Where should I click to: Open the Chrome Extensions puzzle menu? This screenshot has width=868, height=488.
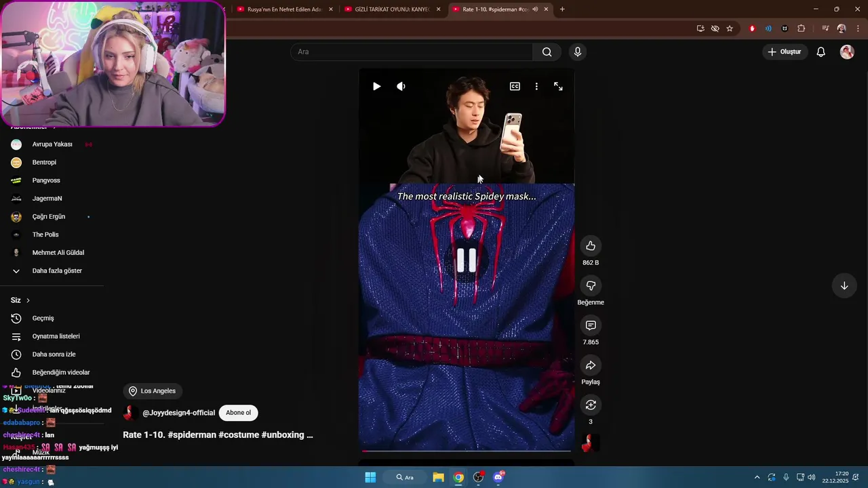(x=801, y=28)
